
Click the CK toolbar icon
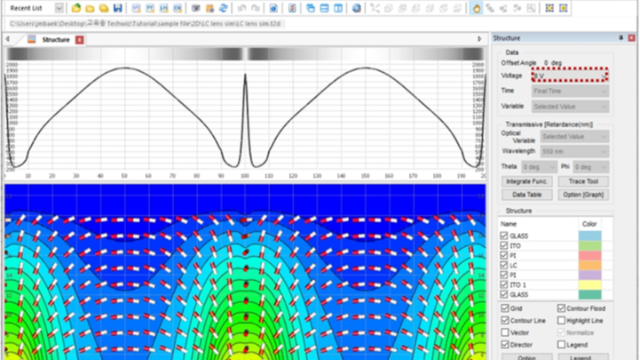(178, 8)
